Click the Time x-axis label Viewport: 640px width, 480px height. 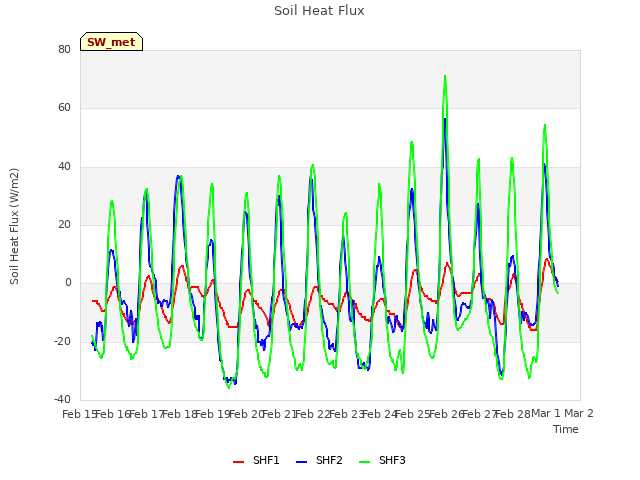pos(566,429)
